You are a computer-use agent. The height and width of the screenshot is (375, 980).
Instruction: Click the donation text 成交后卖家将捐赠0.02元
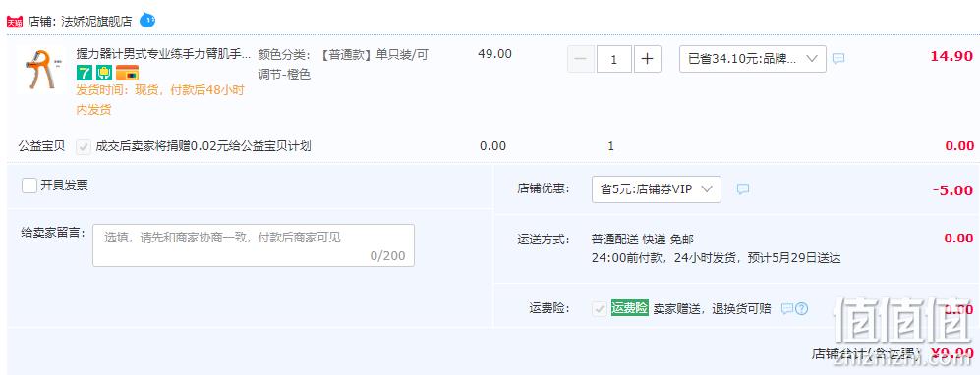point(203,146)
